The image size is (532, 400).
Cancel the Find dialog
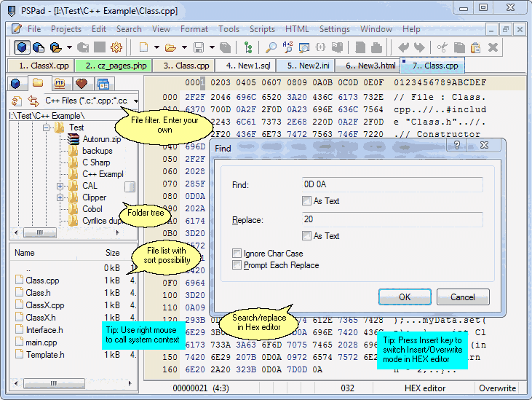pos(462,297)
